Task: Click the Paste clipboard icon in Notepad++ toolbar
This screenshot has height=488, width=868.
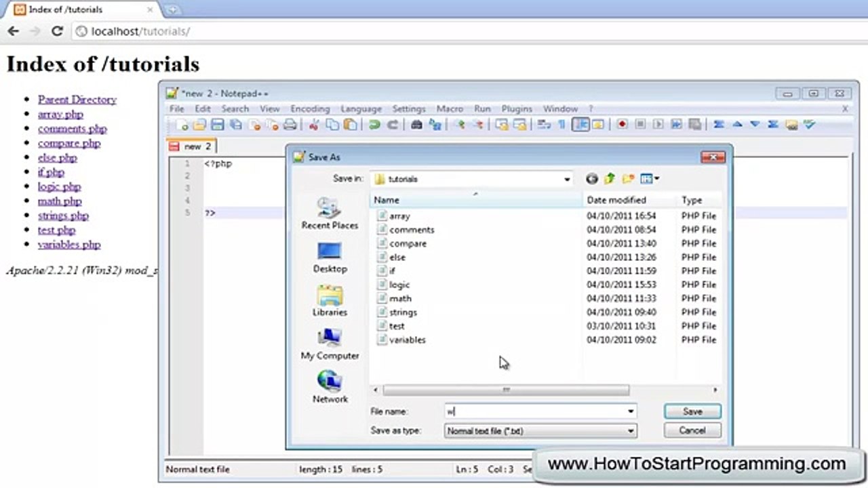Action: point(351,125)
